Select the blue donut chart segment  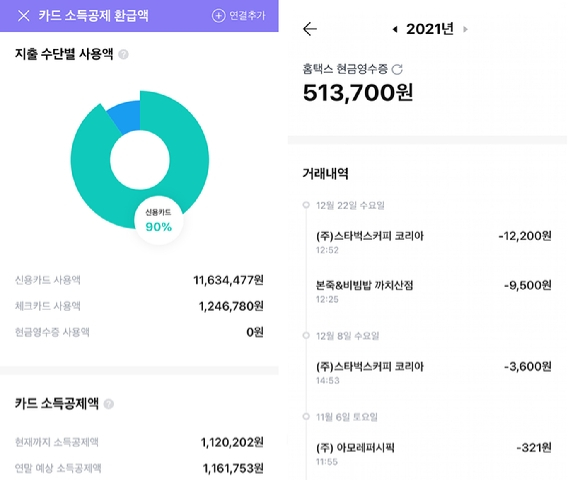(126, 116)
